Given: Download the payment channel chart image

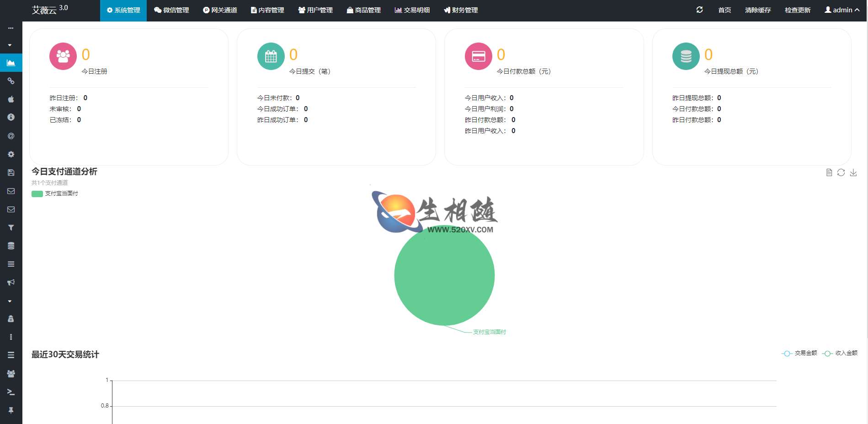Looking at the screenshot, I should [853, 173].
